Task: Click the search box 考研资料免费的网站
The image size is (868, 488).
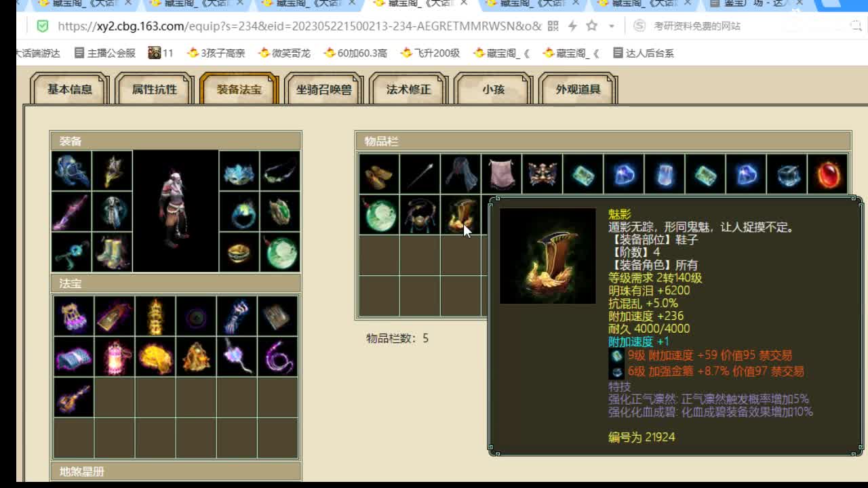Action: point(697,26)
